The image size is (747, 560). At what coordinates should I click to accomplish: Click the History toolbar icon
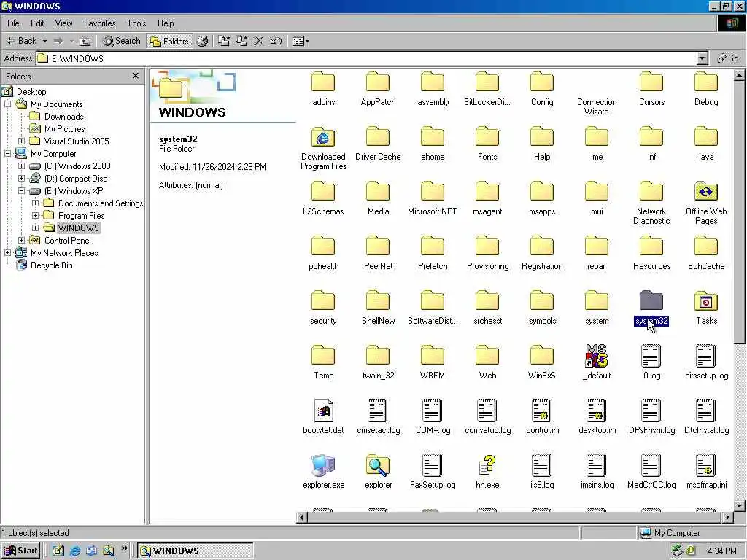[x=203, y=41]
